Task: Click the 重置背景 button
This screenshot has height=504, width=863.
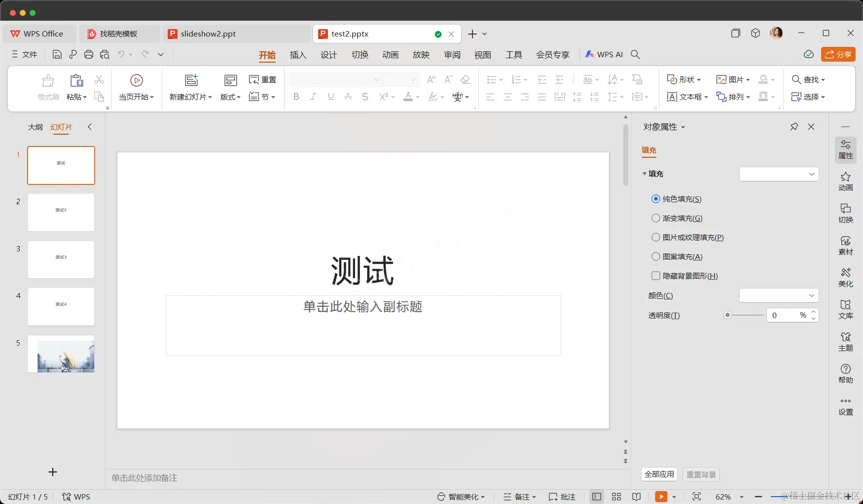Action: point(701,474)
